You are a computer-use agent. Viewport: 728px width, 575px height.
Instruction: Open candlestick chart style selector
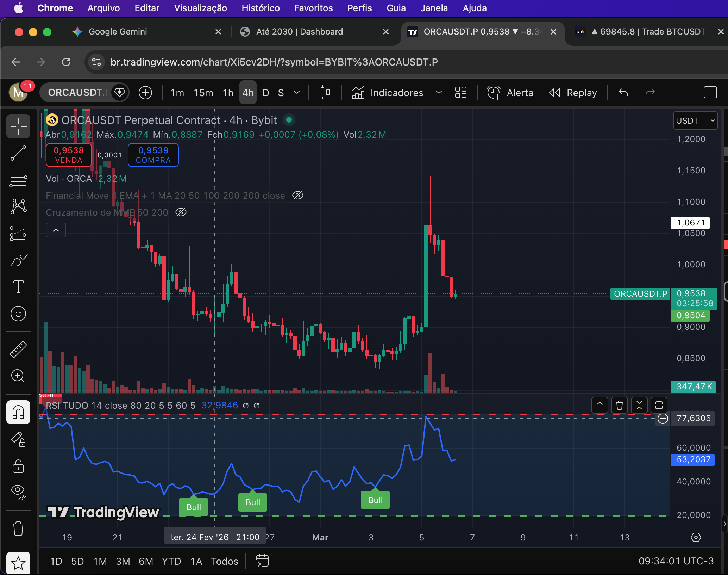pyautogui.click(x=325, y=93)
